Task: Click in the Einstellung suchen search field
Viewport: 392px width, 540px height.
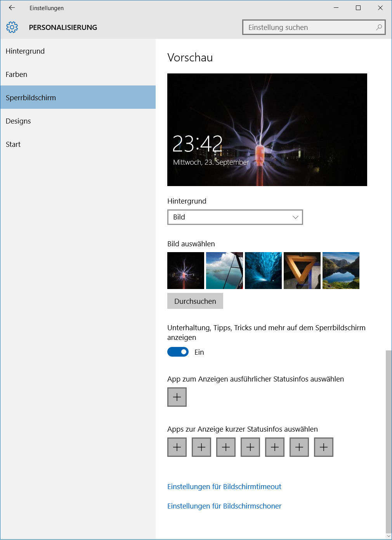Action: 309,28
